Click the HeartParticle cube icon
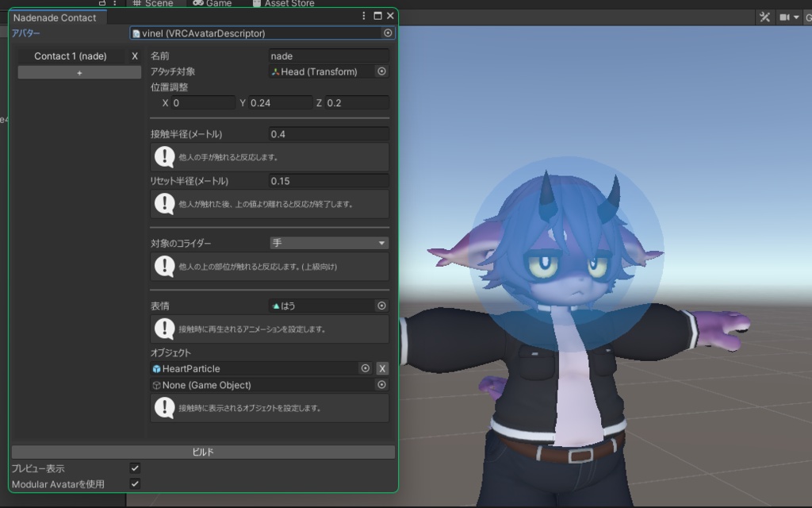The image size is (812, 508). (x=155, y=368)
